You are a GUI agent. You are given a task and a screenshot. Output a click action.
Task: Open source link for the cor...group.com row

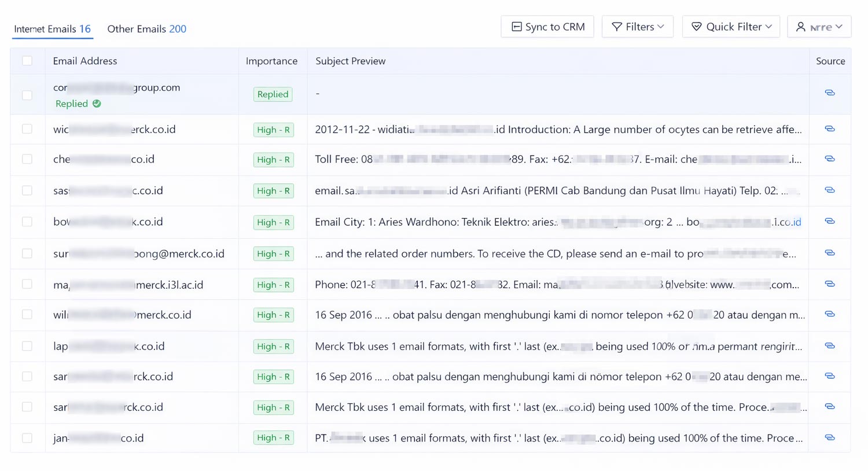pyautogui.click(x=830, y=93)
